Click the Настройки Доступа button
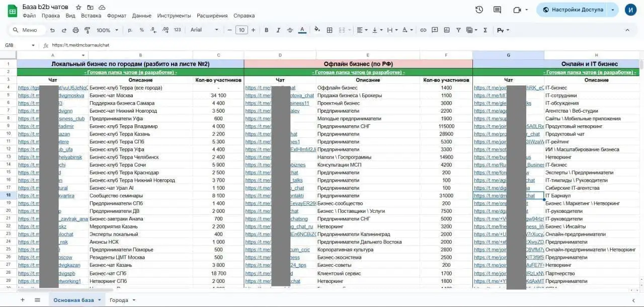 pyautogui.click(x=572, y=10)
